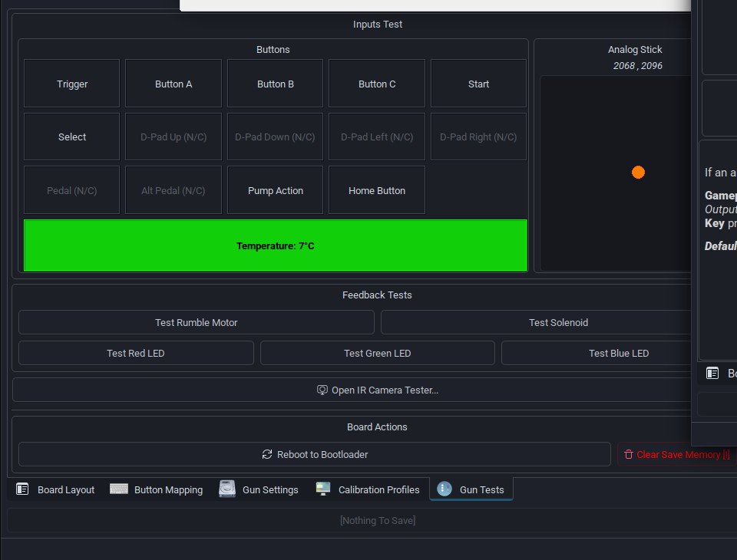
Task: Click the Button A indicator
Action: (x=174, y=84)
